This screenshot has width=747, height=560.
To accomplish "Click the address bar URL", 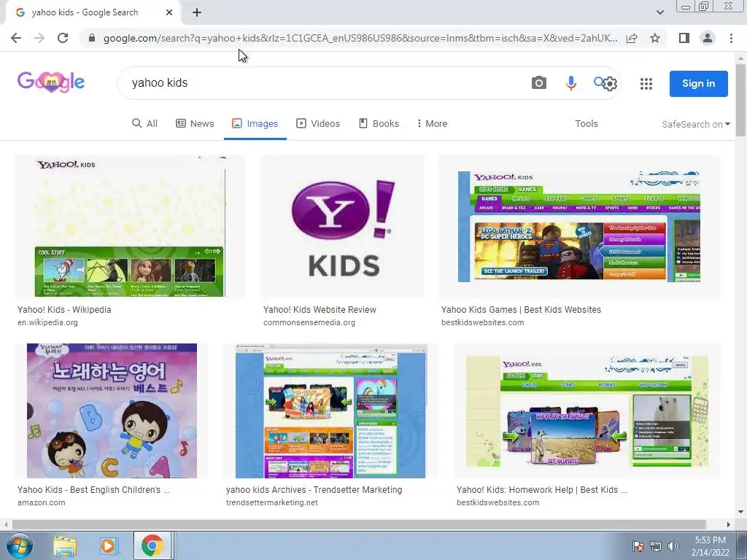I will point(360,38).
